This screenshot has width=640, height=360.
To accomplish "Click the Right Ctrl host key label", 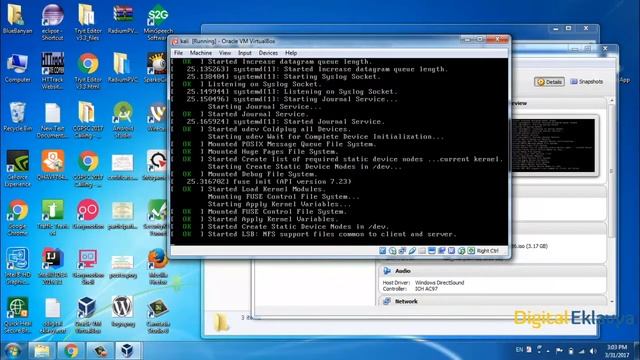I will [488, 251].
